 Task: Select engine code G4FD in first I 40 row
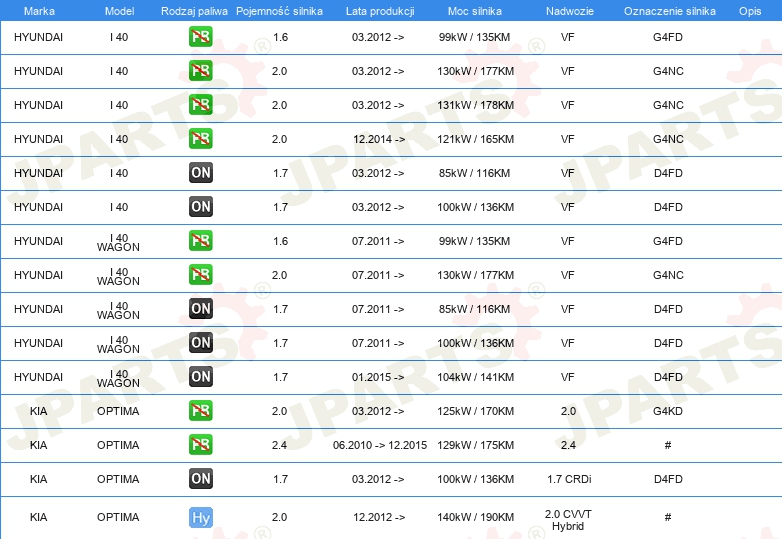coord(668,37)
